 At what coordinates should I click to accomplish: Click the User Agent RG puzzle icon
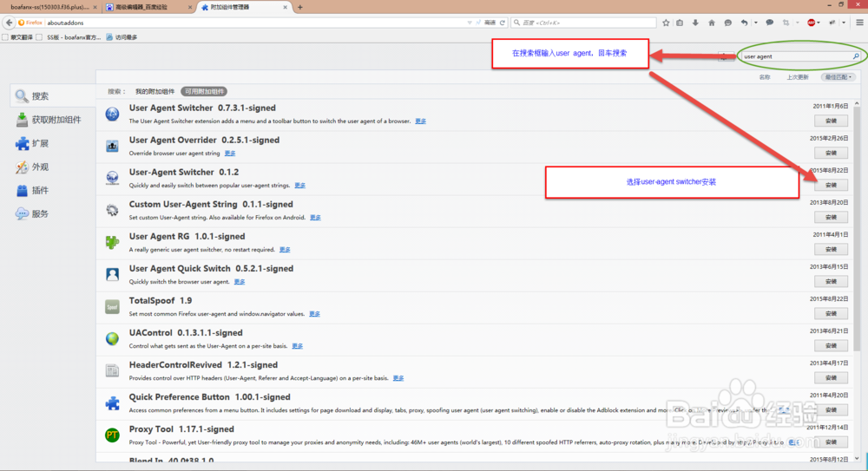pos(112,242)
